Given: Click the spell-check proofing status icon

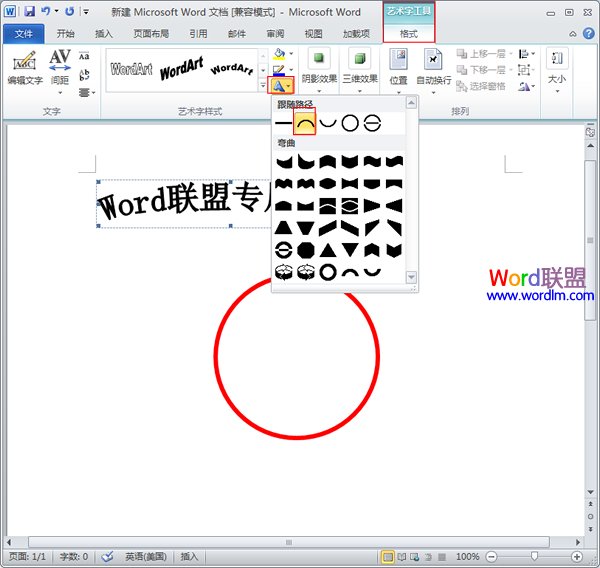Looking at the screenshot, I should pos(107,557).
